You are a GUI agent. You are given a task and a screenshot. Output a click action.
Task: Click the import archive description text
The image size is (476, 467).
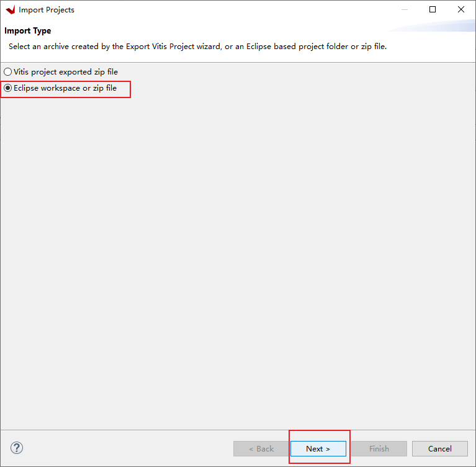click(197, 47)
